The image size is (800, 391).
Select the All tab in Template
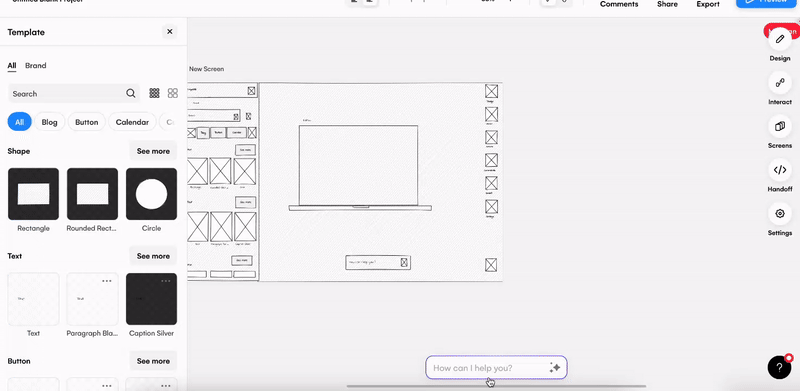(x=12, y=65)
